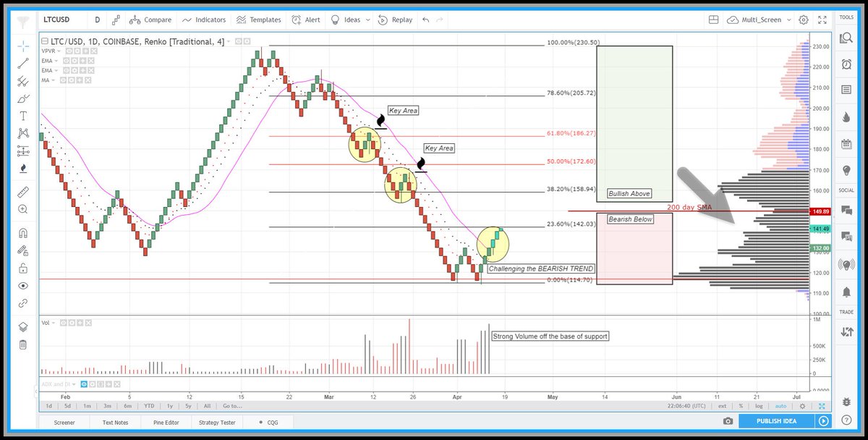Open the Indicators menu
868x440 pixels.
click(x=204, y=20)
